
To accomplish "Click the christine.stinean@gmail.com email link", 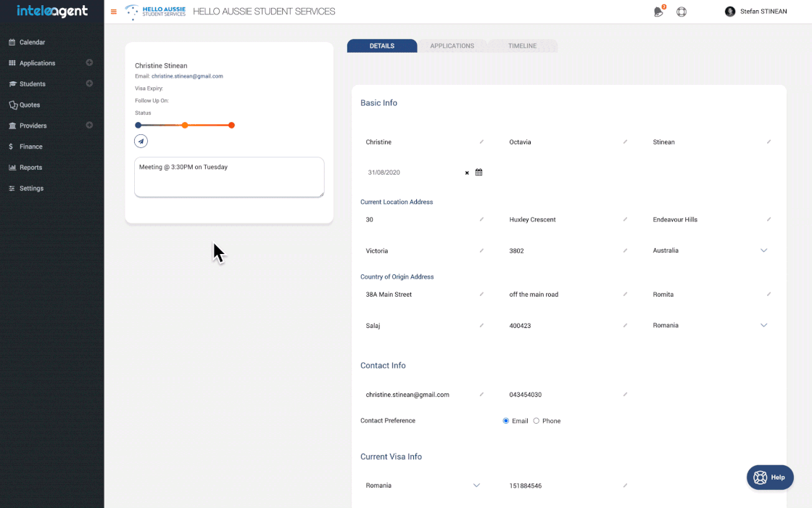I will point(187,76).
